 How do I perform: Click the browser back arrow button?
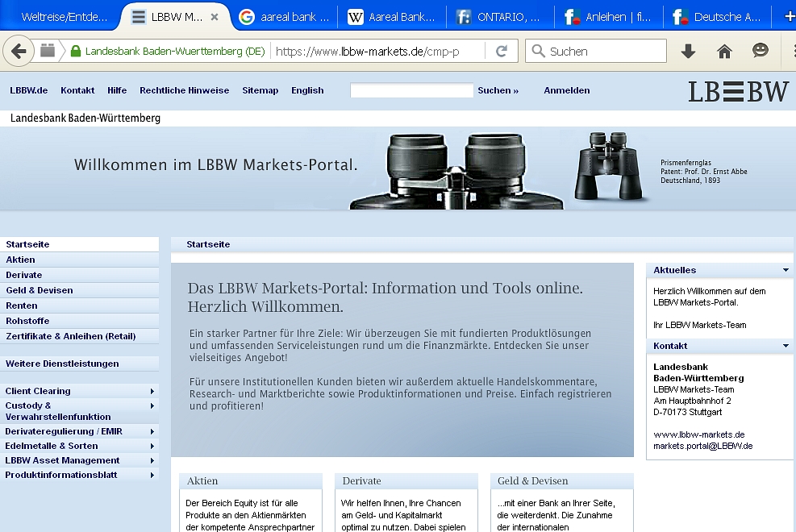point(19,52)
